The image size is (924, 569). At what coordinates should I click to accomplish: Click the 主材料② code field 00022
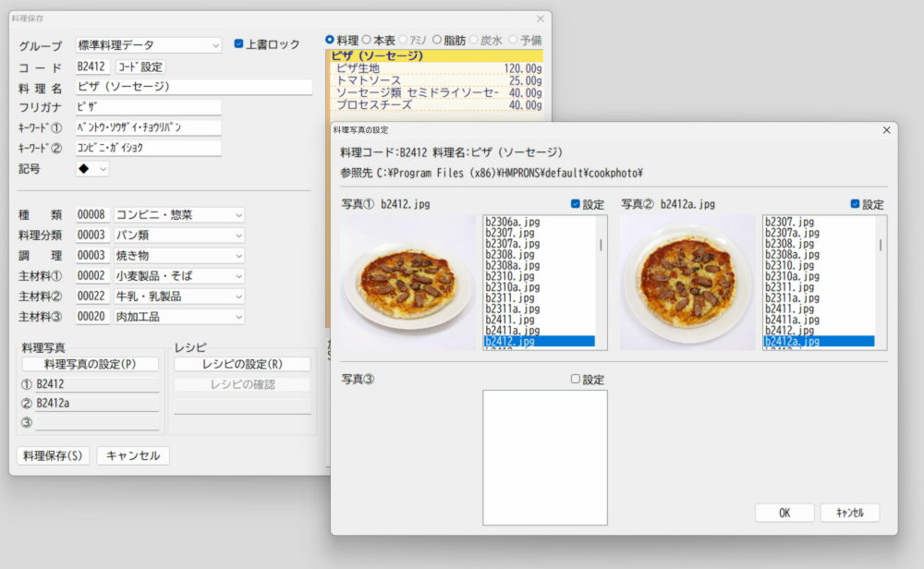92,297
